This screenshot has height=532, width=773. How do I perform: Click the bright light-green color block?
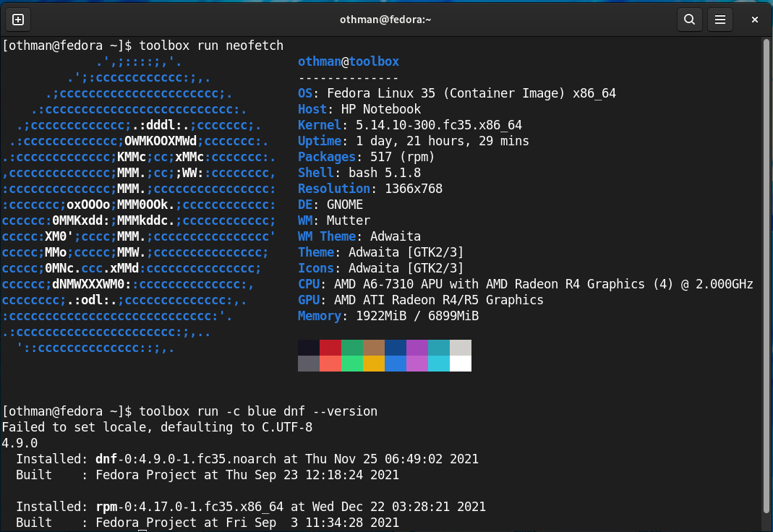[352, 364]
